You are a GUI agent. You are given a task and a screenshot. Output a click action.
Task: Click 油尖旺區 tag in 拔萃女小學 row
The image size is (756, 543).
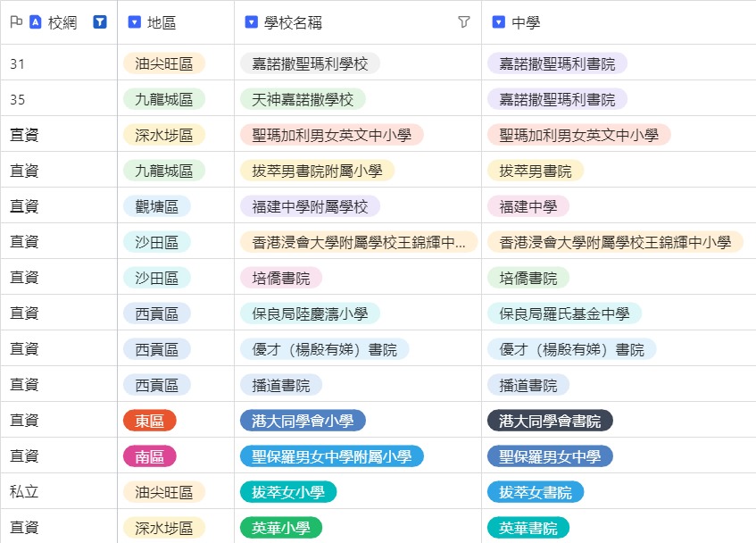pyautogui.click(x=164, y=492)
